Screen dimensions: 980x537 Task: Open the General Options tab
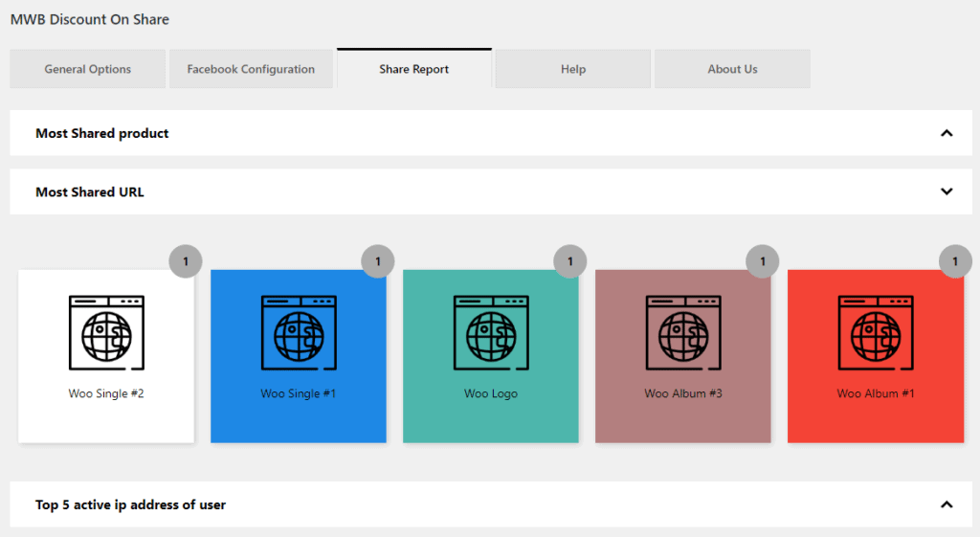[x=87, y=69]
